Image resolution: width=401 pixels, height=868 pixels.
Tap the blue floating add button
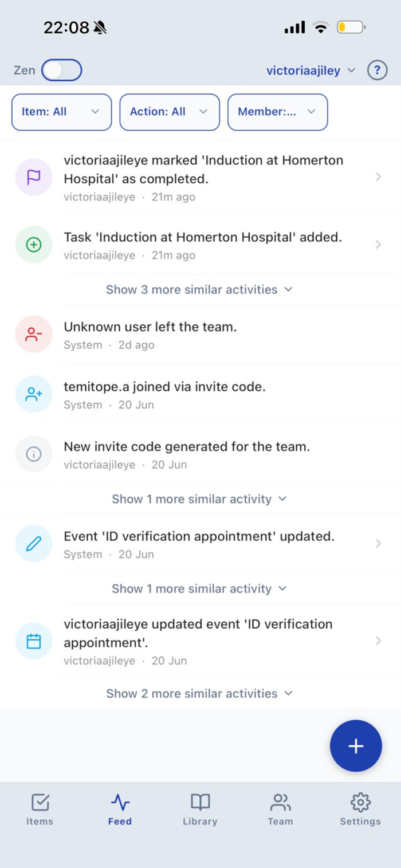coord(356,746)
